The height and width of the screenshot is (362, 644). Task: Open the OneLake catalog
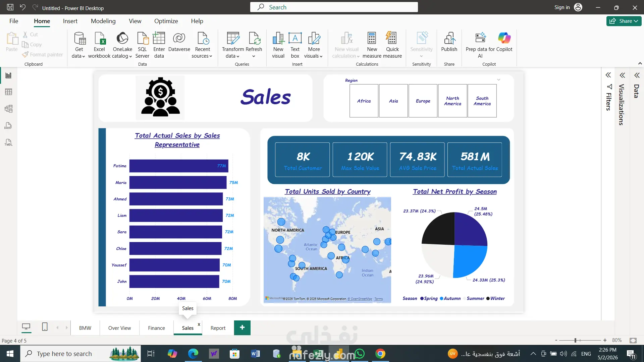122,45
